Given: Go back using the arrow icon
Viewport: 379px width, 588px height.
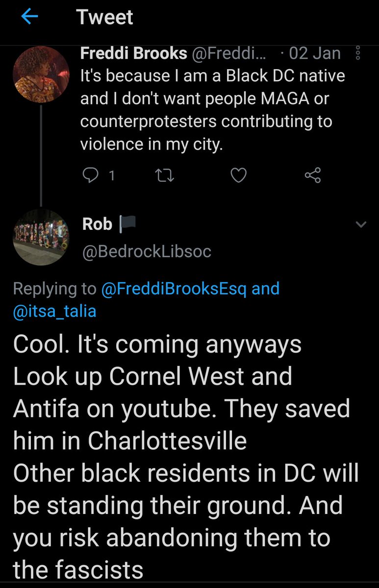Looking at the screenshot, I should (x=30, y=18).
